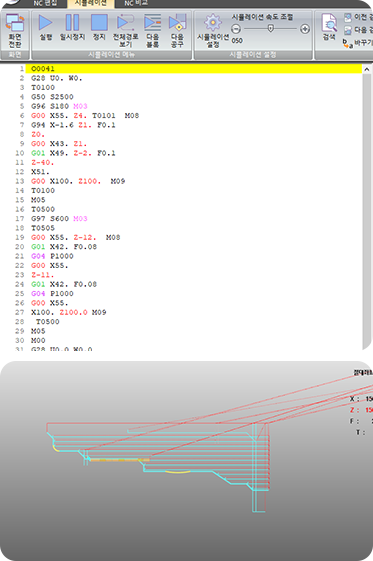Increase simulation speed with plus button
The width and height of the screenshot is (373, 561).
tap(305, 29)
